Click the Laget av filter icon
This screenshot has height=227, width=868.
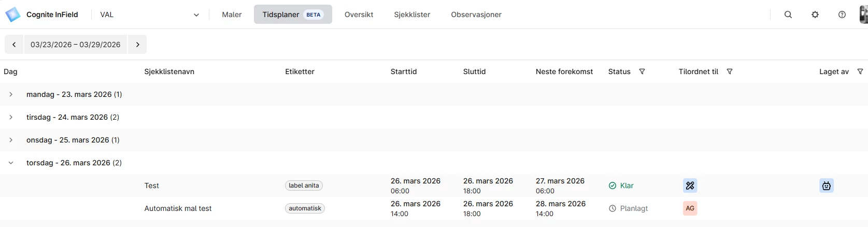pyautogui.click(x=860, y=72)
